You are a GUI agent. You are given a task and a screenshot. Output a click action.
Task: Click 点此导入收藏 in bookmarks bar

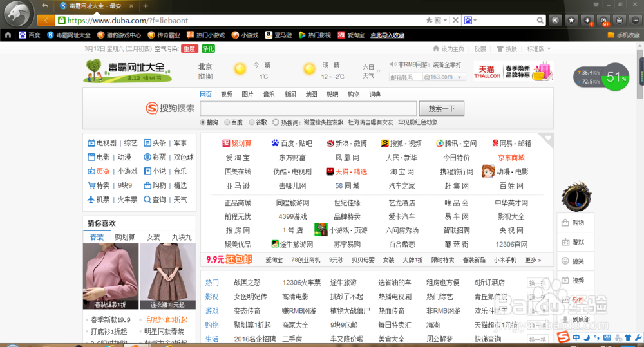[x=387, y=35]
